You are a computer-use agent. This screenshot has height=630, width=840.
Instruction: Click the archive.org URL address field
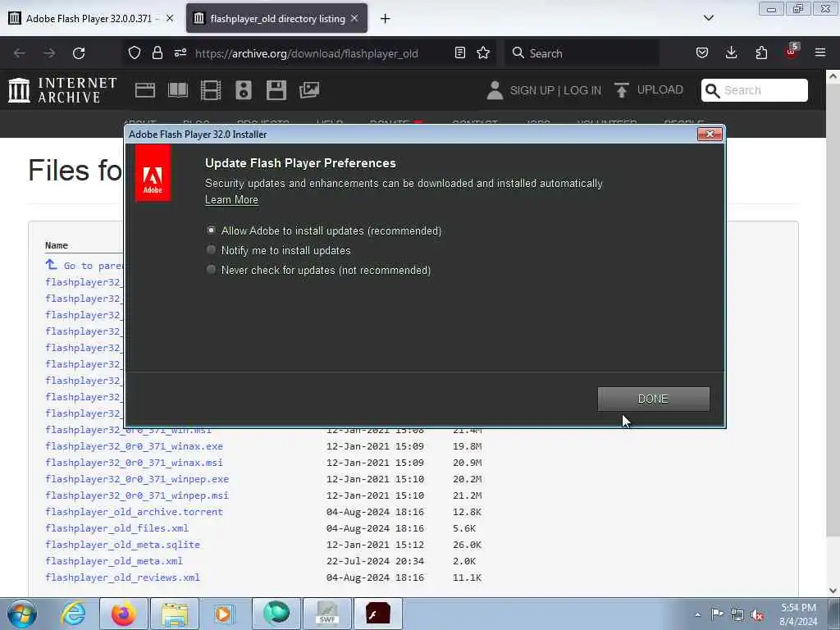[x=307, y=53]
